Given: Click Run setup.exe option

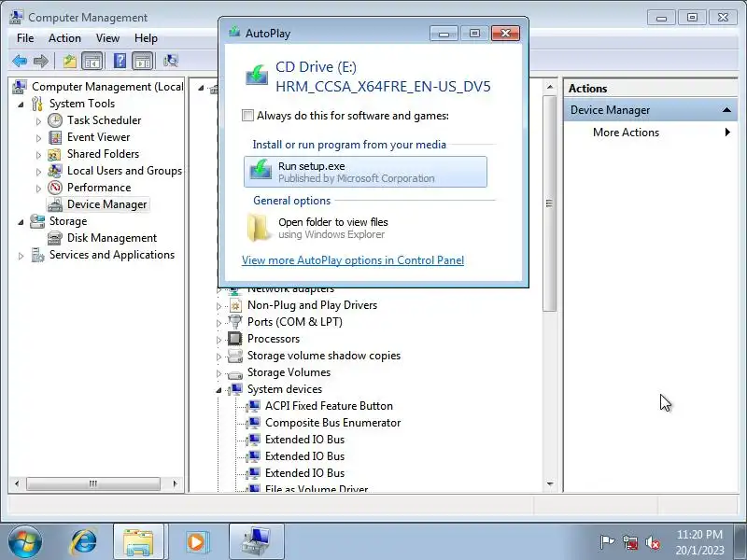Looking at the screenshot, I should click(365, 172).
